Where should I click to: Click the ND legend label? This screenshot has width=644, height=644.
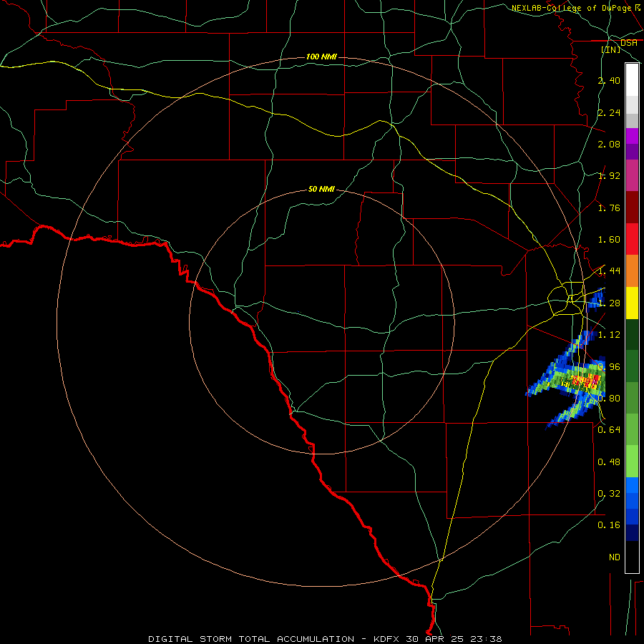coord(615,557)
